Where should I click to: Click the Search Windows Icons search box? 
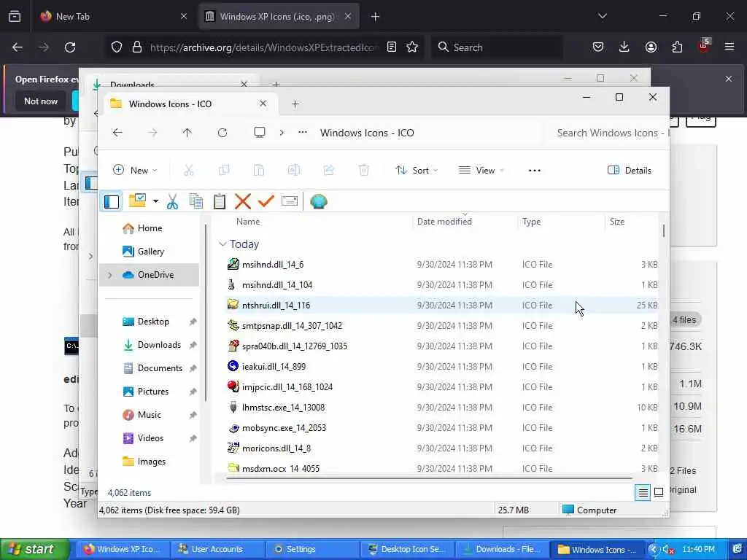[608, 133]
